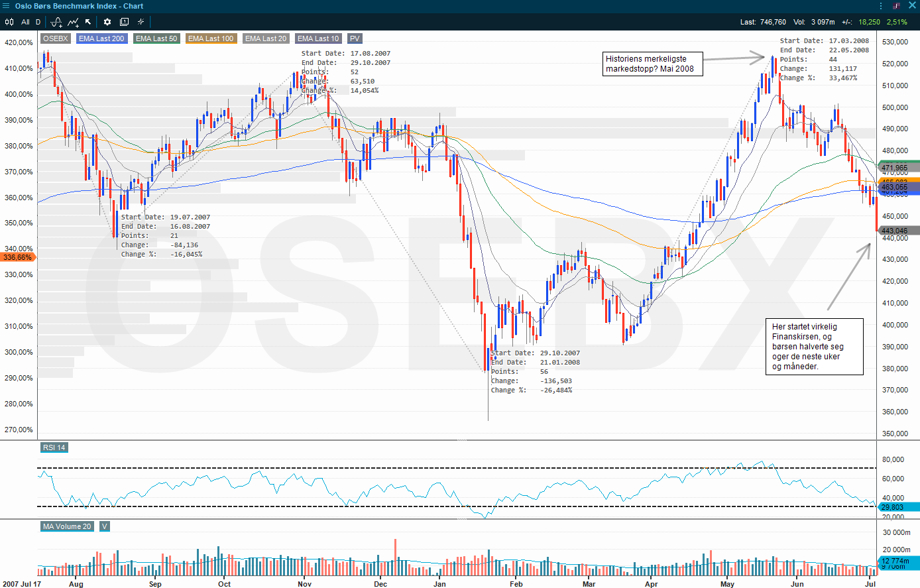
Task: Click the Feb label on time axis
Action: pyautogui.click(x=516, y=584)
